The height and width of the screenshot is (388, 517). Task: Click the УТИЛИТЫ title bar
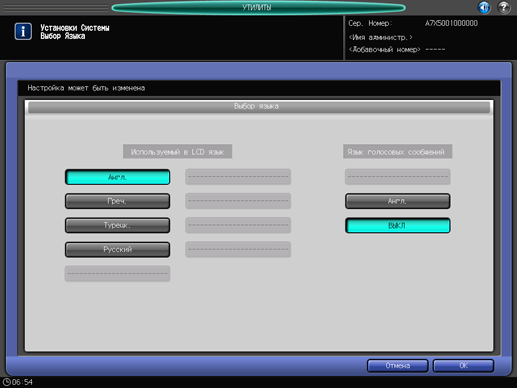pos(258,7)
